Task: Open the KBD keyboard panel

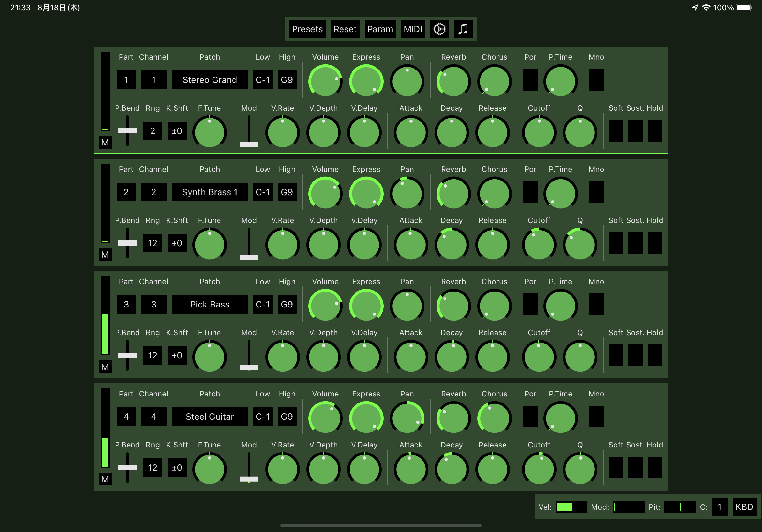Action: pos(744,507)
